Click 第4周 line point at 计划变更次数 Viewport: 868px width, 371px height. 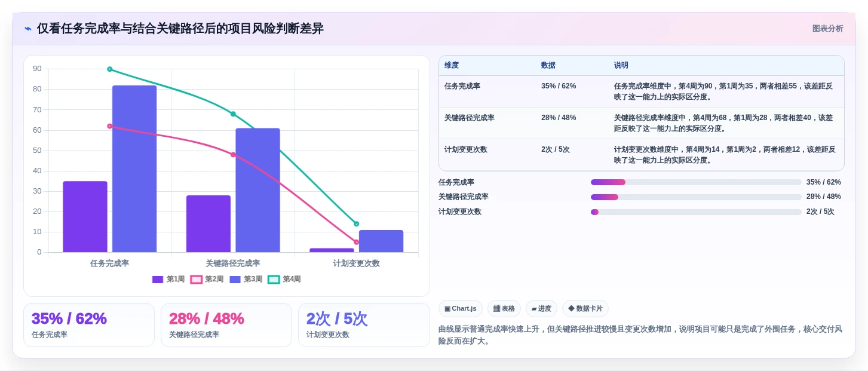pyautogui.click(x=357, y=224)
